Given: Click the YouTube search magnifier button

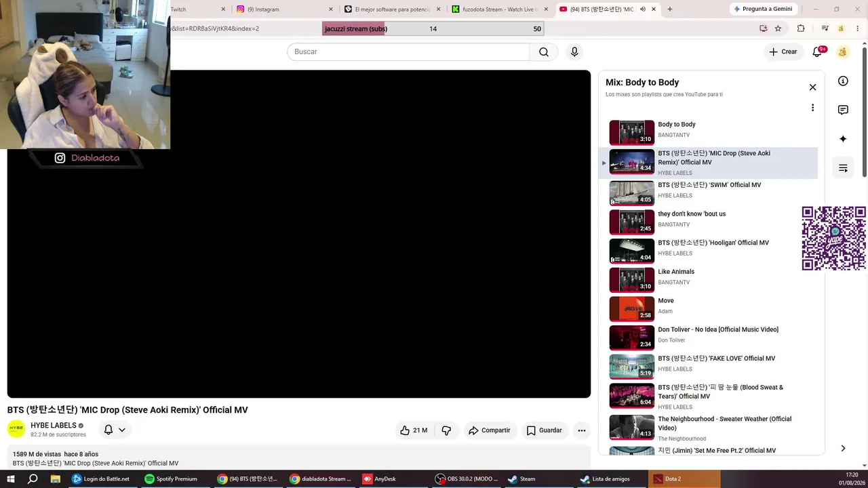Looking at the screenshot, I should pyautogui.click(x=544, y=52).
